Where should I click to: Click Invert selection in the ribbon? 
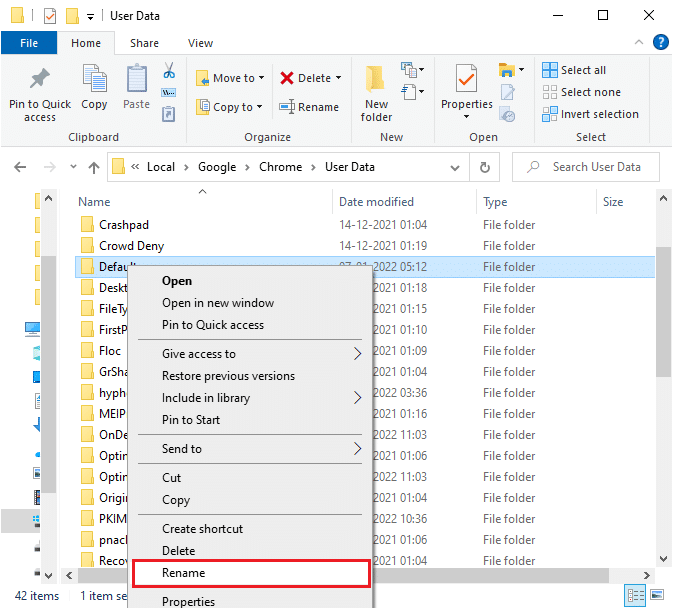coord(591,114)
